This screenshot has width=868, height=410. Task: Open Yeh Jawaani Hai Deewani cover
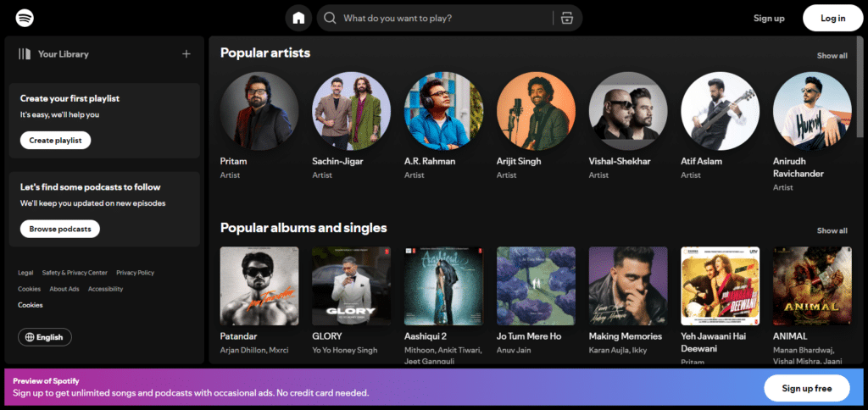tap(721, 286)
